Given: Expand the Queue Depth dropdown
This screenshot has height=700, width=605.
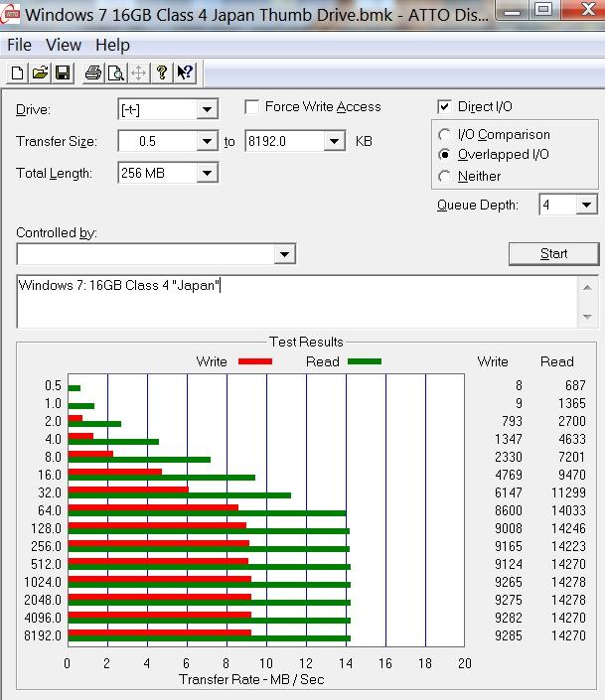Looking at the screenshot, I should (x=586, y=205).
